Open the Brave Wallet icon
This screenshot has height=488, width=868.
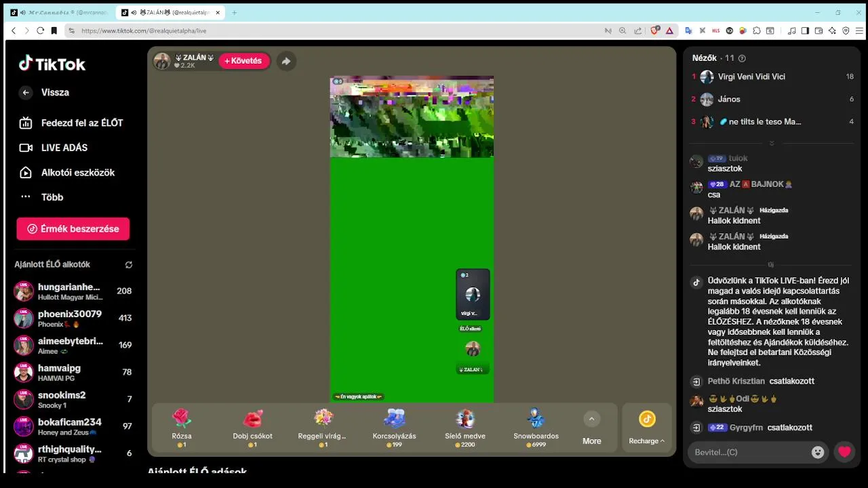[818, 30]
